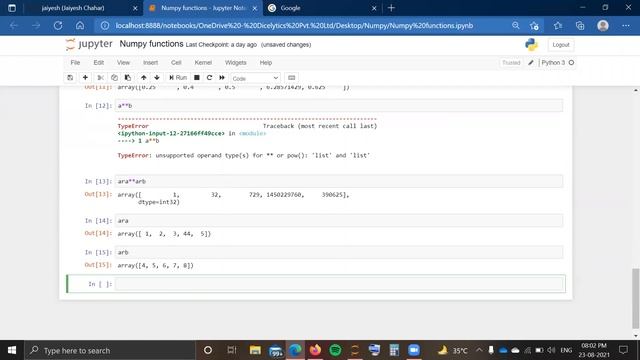The height and width of the screenshot is (360, 640).
Task: Open the taskbar volume speaker icon
Action: (551, 350)
